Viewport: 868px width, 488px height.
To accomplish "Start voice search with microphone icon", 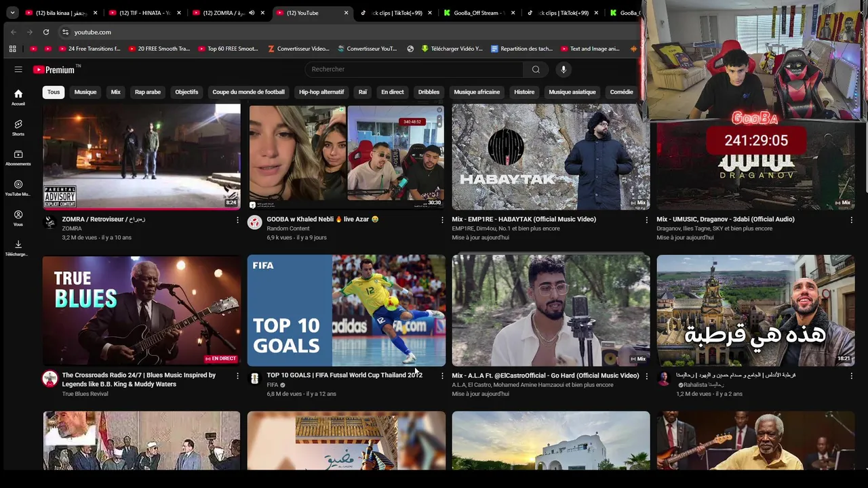I will coord(563,69).
